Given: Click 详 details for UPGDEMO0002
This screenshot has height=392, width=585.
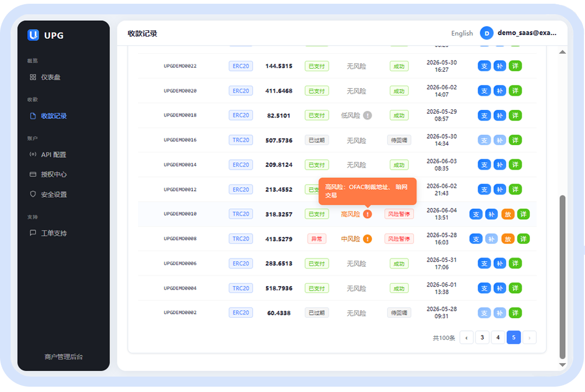Looking at the screenshot, I should pyautogui.click(x=515, y=313).
